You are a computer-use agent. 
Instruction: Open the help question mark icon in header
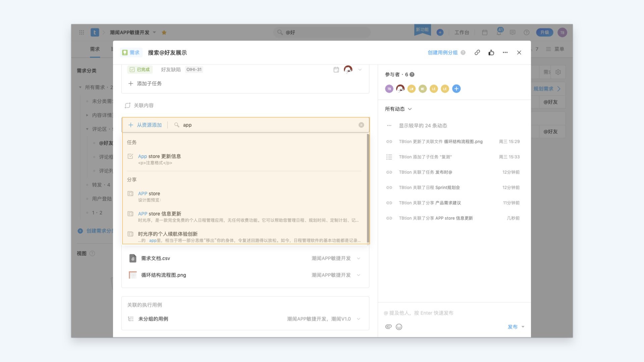click(527, 33)
